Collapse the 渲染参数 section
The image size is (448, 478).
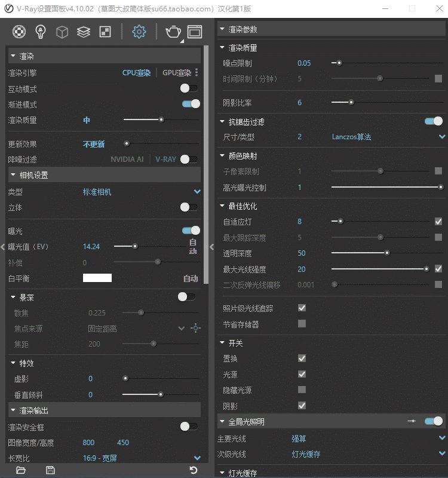[332, 29]
